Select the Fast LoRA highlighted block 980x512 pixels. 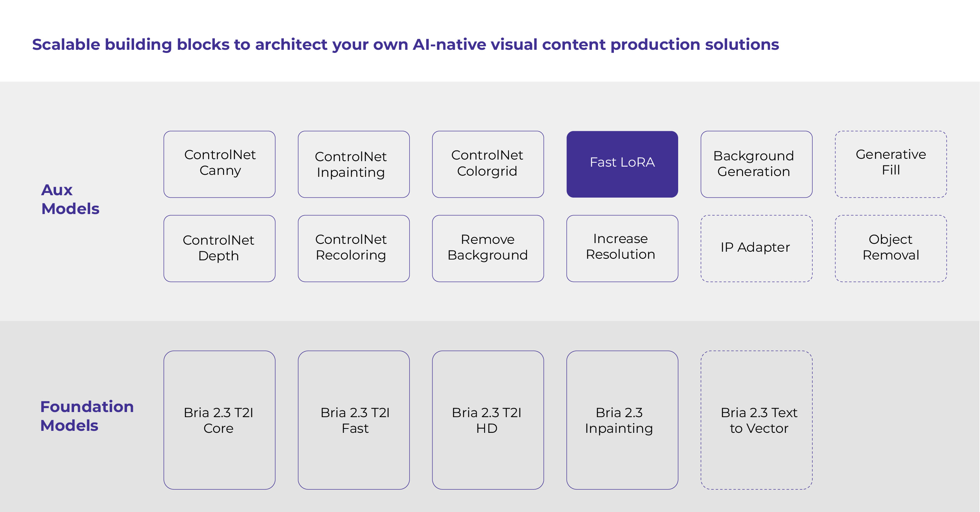[622, 163]
